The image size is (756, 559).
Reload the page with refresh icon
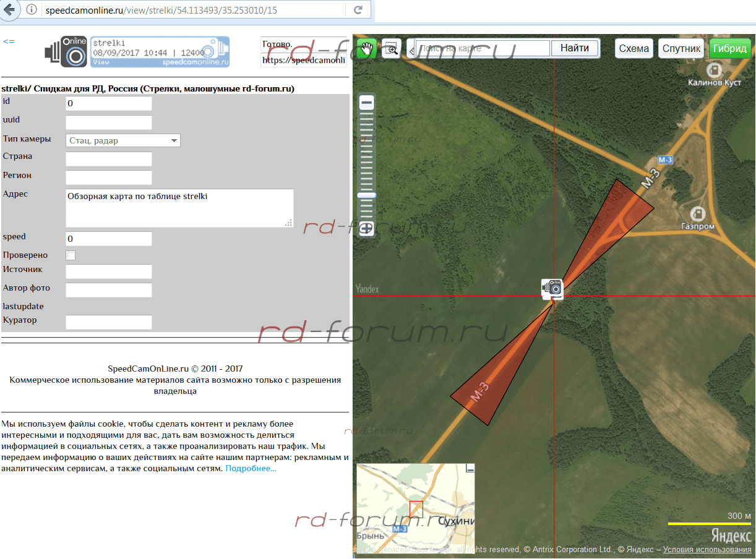pos(358,10)
